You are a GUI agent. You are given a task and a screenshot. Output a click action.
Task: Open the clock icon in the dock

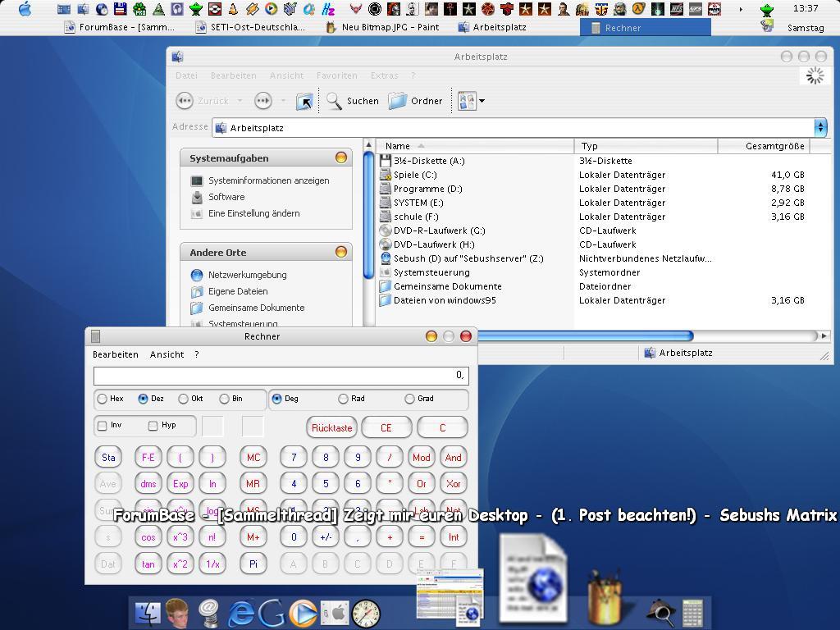[366, 613]
